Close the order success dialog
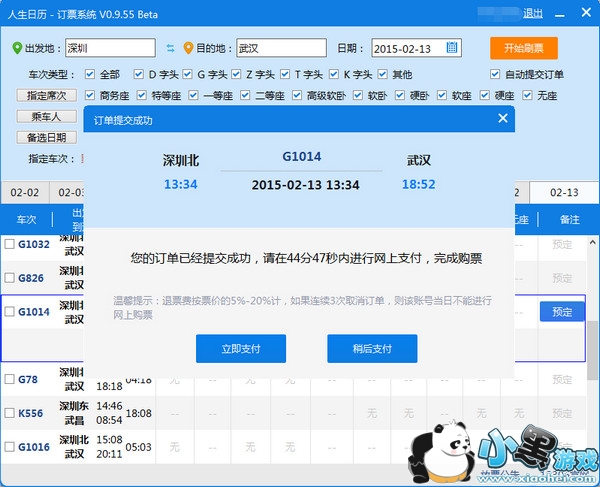600x487 pixels. (x=503, y=118)
